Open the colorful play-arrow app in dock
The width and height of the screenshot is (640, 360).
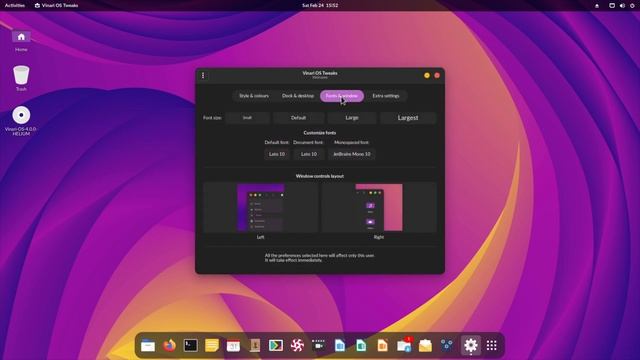coord(276,346)
